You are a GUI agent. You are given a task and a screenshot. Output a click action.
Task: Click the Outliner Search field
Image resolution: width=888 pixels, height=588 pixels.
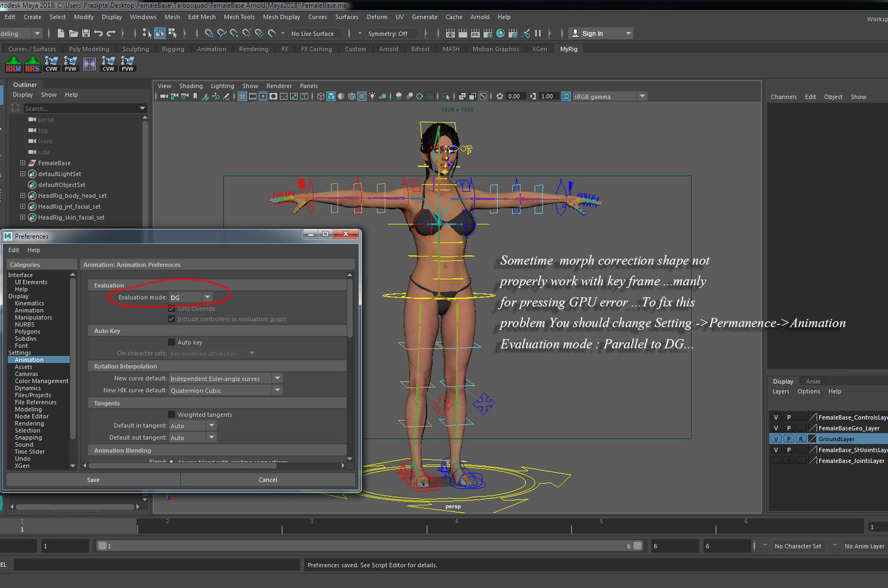click(x=85, y=108)
